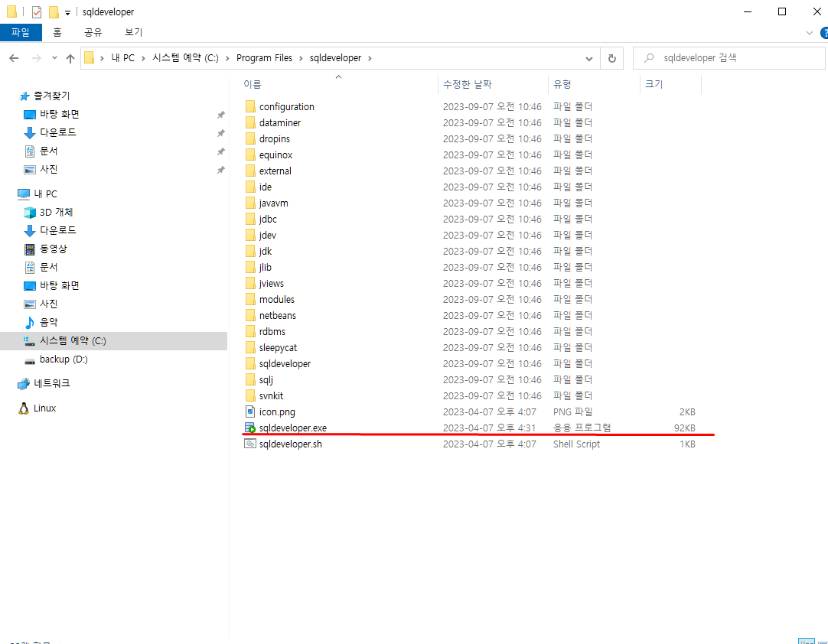Go back with the back arrow

click(x=15, y=58)
